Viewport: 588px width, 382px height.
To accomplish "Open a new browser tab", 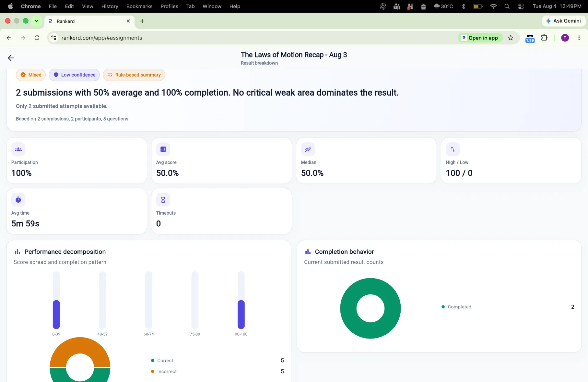I will (x=142, y=21).
